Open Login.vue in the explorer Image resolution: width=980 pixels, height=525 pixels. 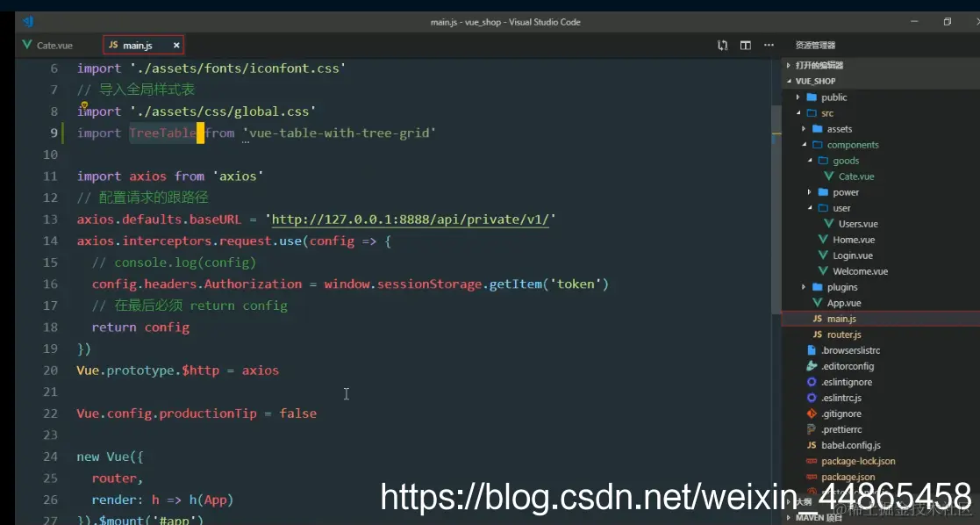853,255
